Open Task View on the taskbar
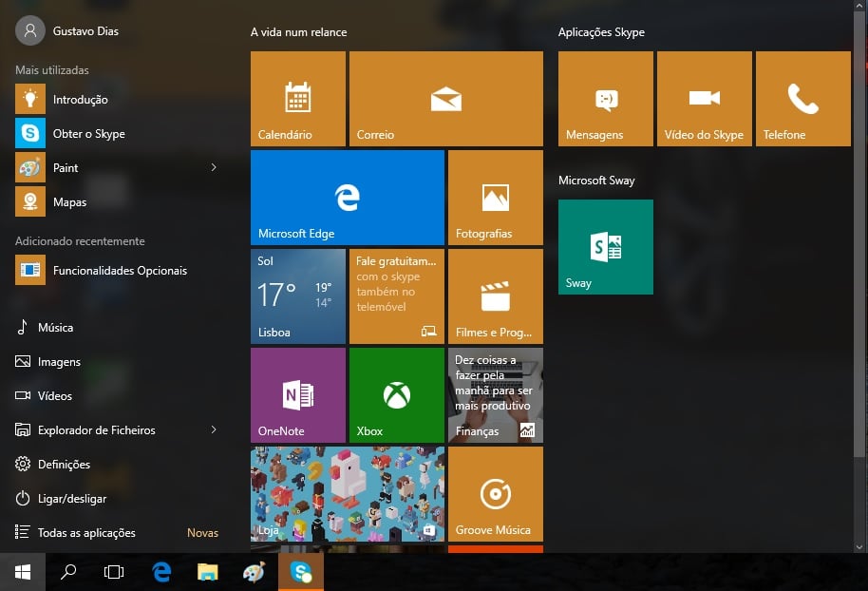868x591 pixels. (114, 572)
